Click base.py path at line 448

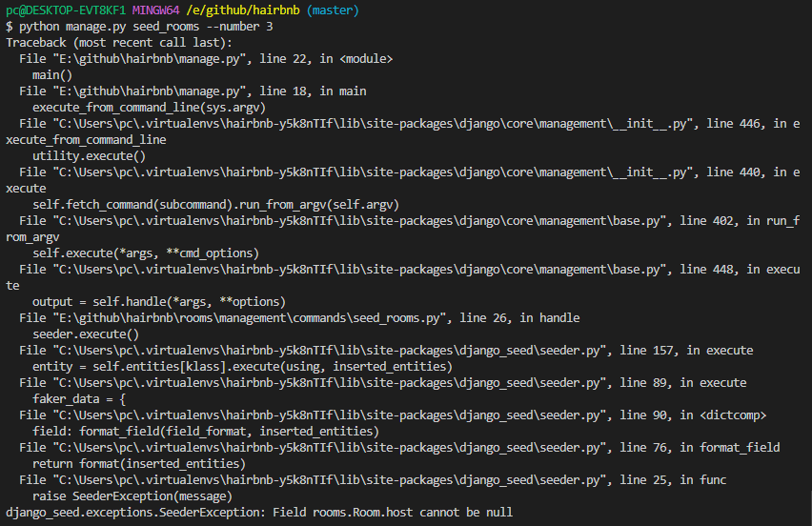coord(359,270)
